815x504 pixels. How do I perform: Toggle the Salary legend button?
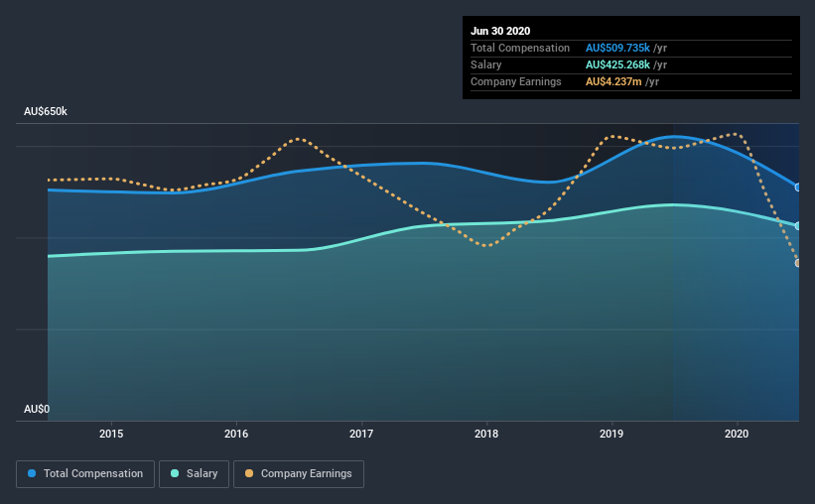pos(194,474)
